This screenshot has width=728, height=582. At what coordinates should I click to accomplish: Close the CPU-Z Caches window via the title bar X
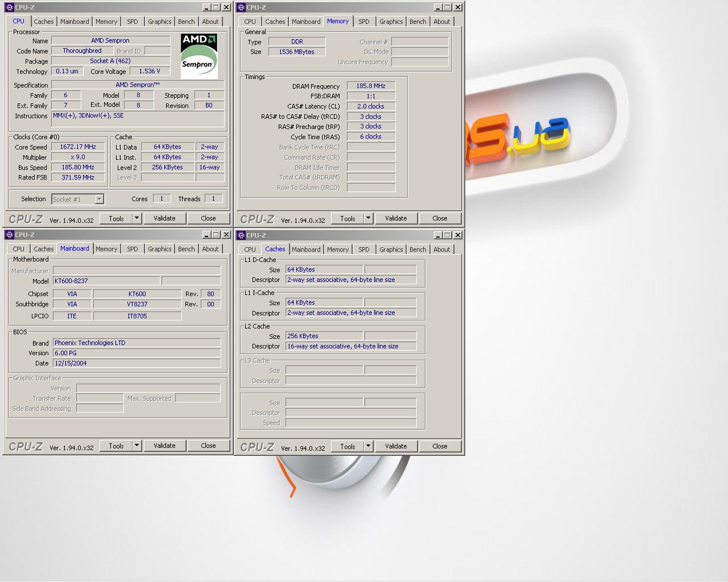[458, 235]
